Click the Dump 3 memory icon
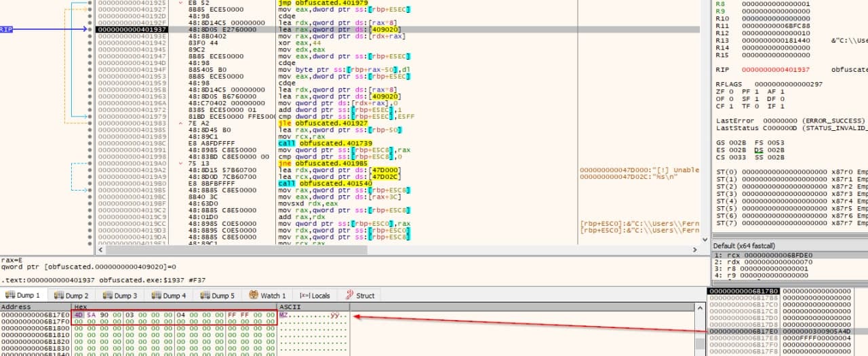The width and height of the screenshot is (868, 356). (x=107, y=296)
